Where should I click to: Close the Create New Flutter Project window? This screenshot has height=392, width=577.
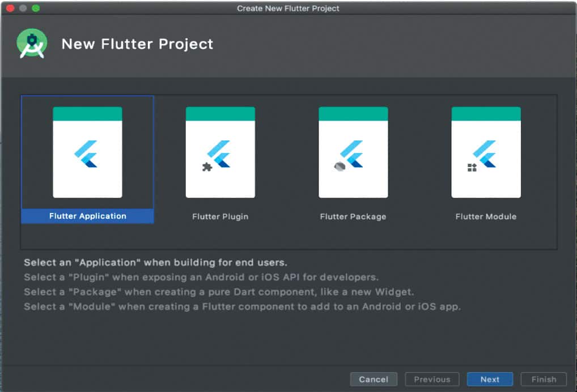click(x=10, y=8)
